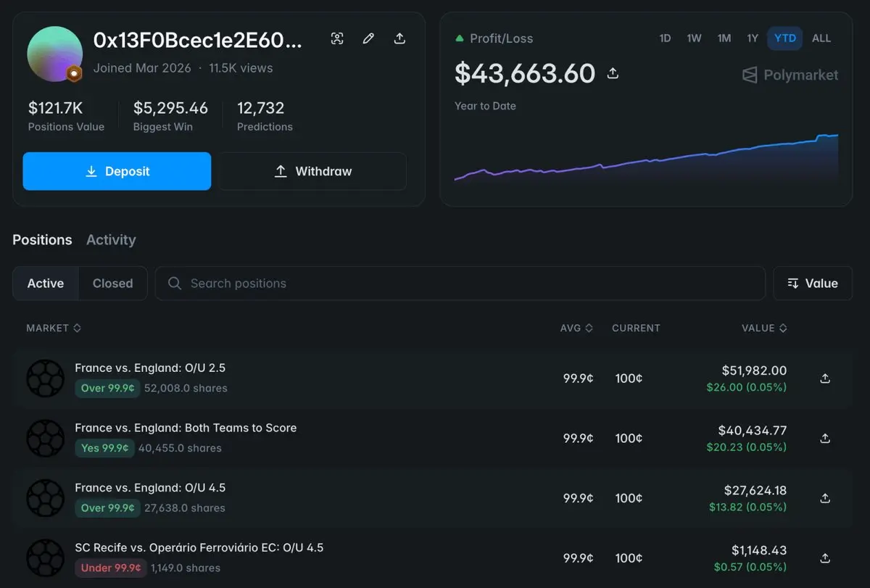Share the France vs. England O/U 2.5 position
Screen dimensions: 870x588
pos(825,378)
